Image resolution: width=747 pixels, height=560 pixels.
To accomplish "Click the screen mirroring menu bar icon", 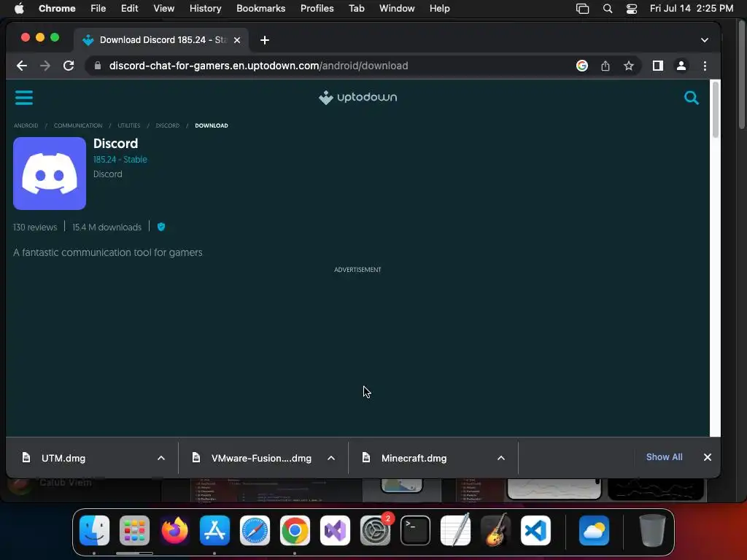I will (583, 9).
